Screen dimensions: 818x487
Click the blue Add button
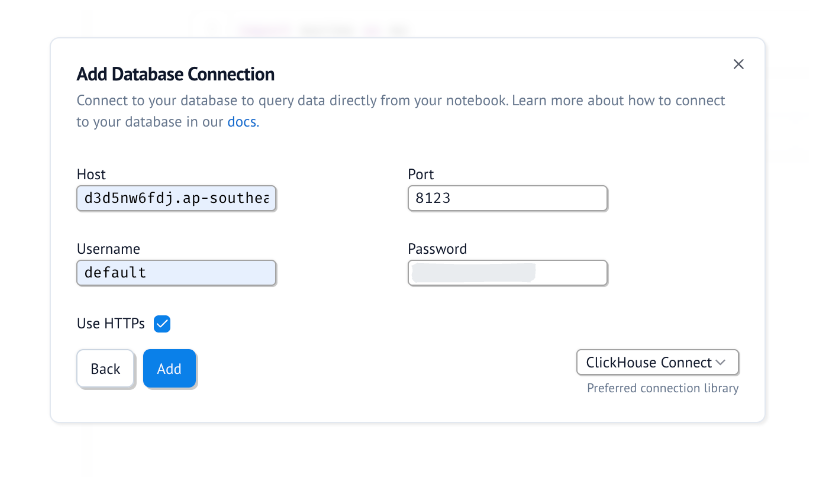pos(169,369)
